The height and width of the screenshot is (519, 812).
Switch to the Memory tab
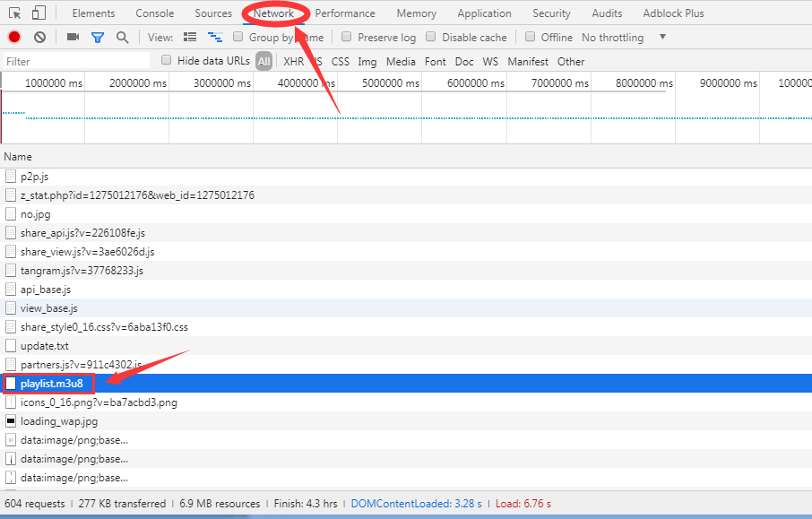[417, 13]
